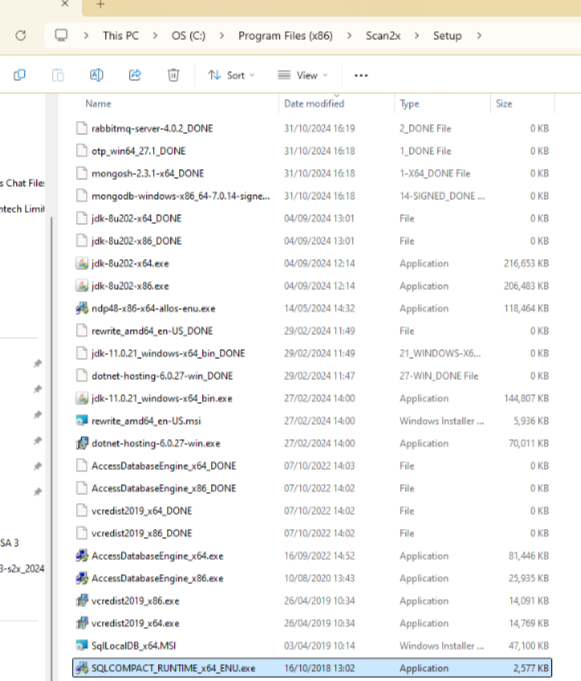Click date 16/10/2018 13:02 cell
This screenshot has width=581, height=681.
(x=319, y=668)
